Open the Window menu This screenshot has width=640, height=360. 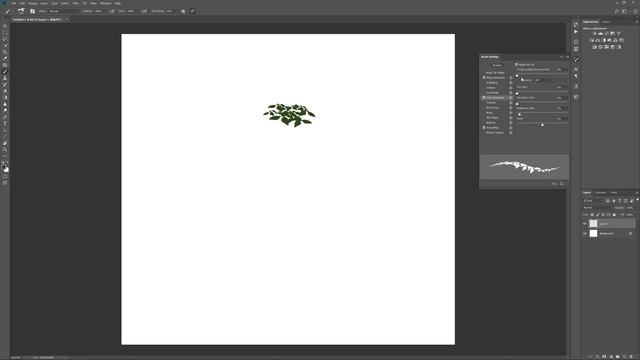coord(105,3)
